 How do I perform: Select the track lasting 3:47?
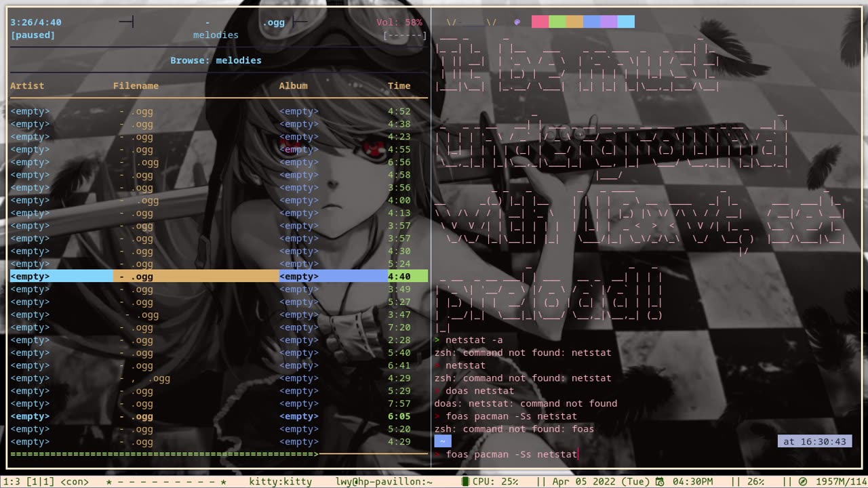pyautogui.click(x=219, y=314)
